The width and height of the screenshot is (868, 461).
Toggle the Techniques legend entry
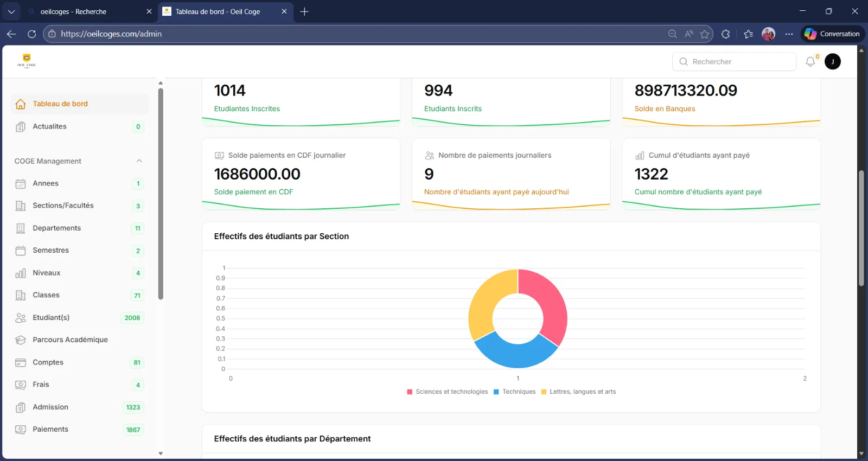(514, 392)
